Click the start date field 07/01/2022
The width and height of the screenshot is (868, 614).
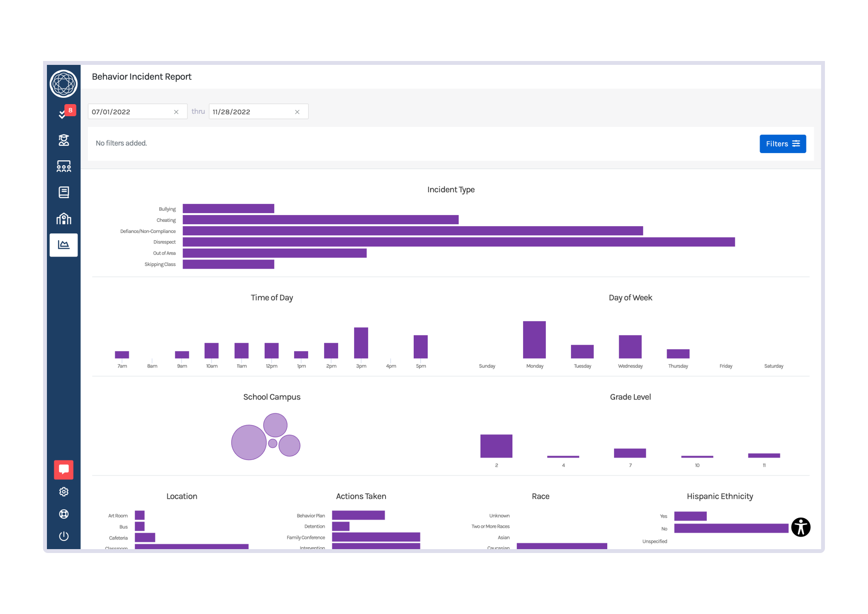(x=137, y=112)
